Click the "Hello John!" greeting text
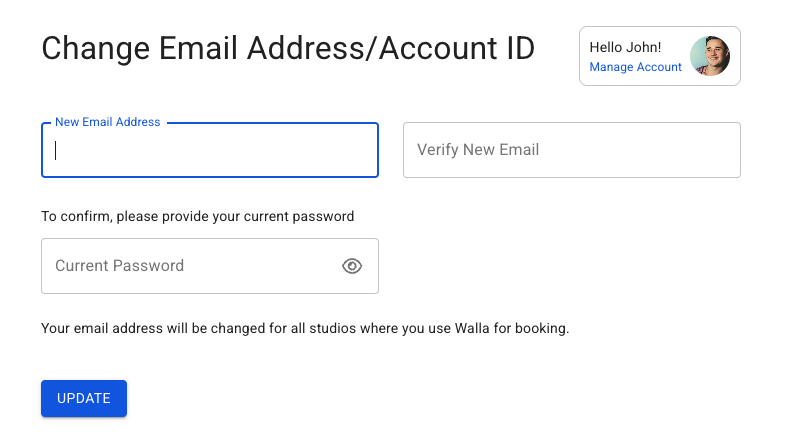The width and height of the screenshot is (792, 446). pyautogui.click(x=625, y=47)
